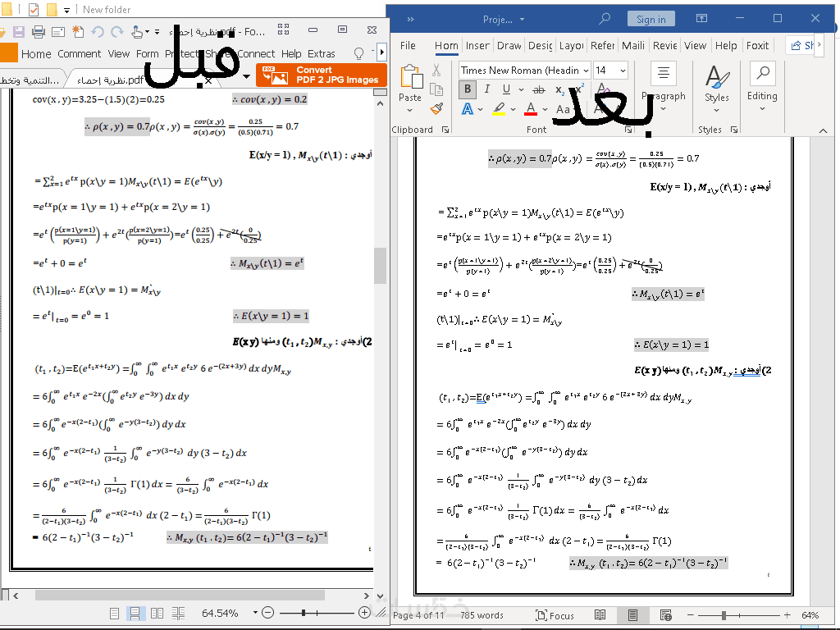The height and width of the screenshot is (630, 840).
Task: Click the Foxit horizontal scrollbar
Action: pos(180,596)
